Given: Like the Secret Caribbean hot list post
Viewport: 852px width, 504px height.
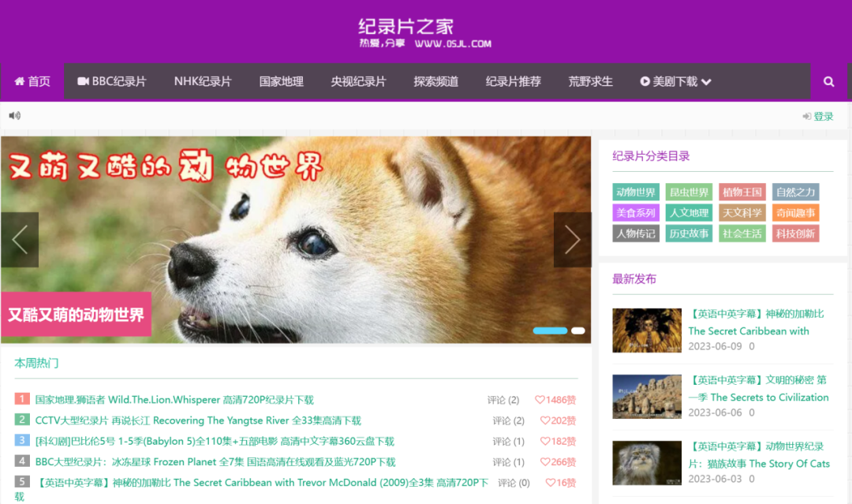Looking at the screenshot, I should point(561,482).
